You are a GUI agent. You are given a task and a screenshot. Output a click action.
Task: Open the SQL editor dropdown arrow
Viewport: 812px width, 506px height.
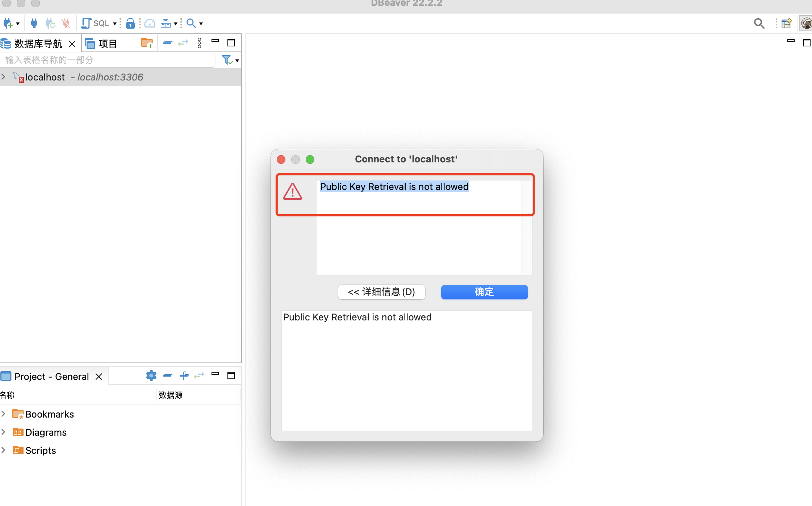coord(115,24)
